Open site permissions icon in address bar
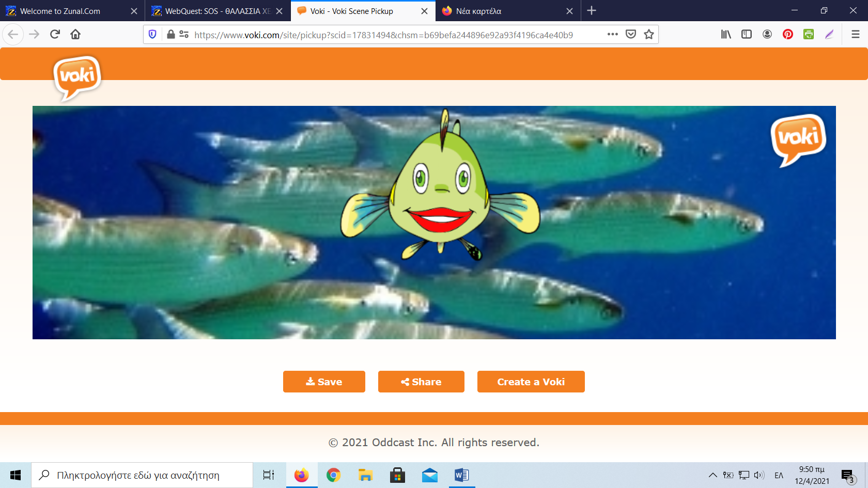Image resolution: width=868 pixels, height=488 pixels. click(184, 35)
